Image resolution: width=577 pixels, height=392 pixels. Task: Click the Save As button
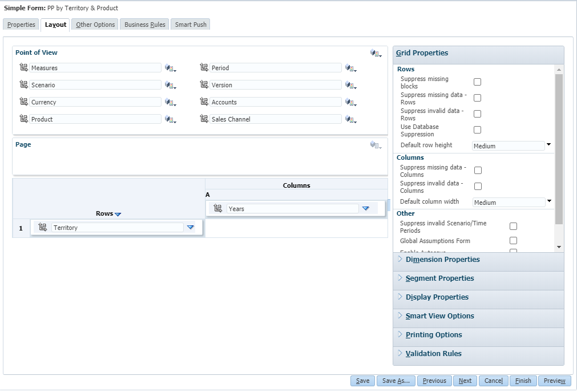[x=396, y=381]
